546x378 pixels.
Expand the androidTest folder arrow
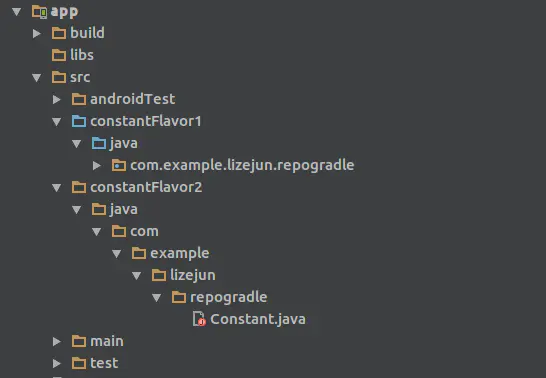[56, 100]
